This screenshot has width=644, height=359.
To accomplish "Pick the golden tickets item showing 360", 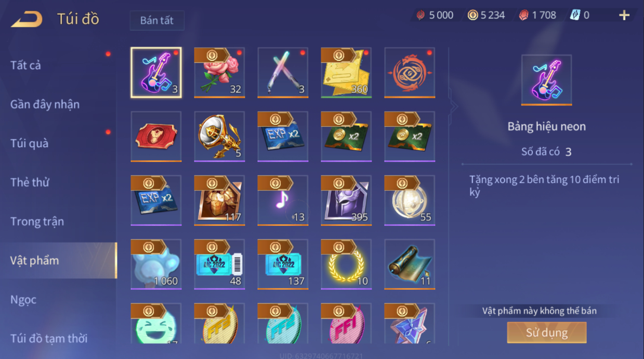I will click(x=346, y=72).
